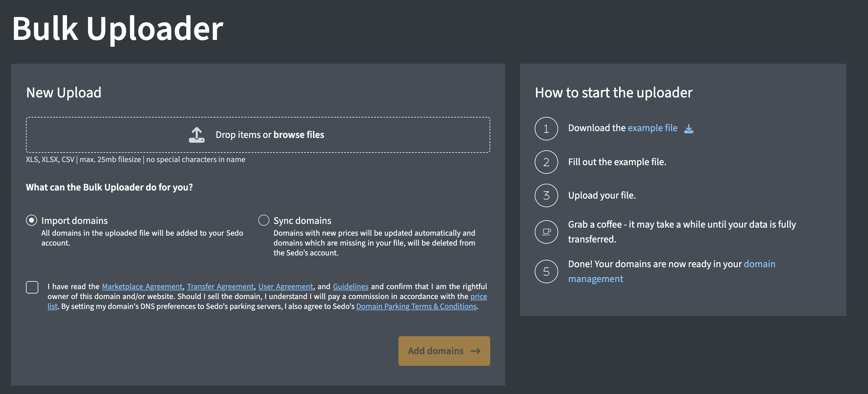Open the User Agreement link

tap(285, 286)
